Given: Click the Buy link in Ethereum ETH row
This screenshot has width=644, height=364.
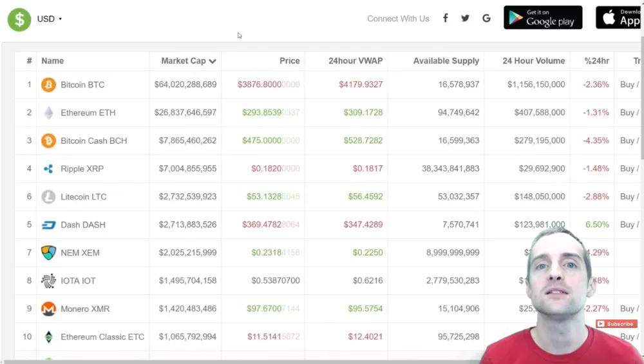Looking at the screenshot, I should click(627, 113).
